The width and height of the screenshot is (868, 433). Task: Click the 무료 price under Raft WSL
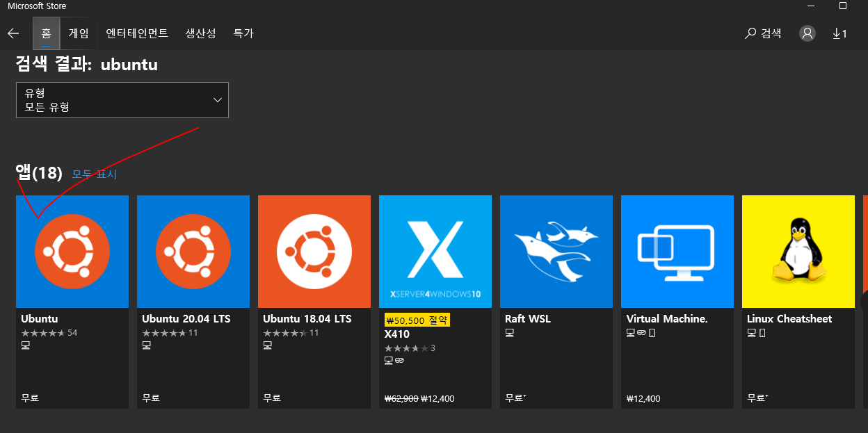515,398
